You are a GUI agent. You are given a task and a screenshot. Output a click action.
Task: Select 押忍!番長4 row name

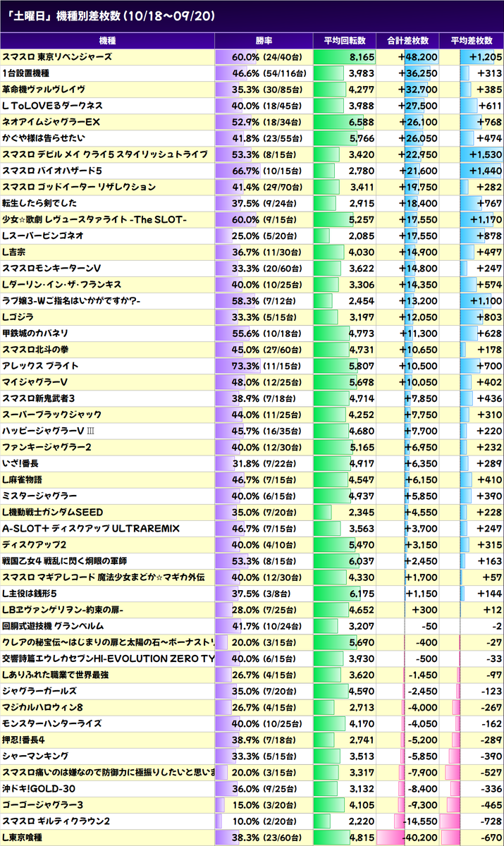pyautogui.click(x=24, y=740)
